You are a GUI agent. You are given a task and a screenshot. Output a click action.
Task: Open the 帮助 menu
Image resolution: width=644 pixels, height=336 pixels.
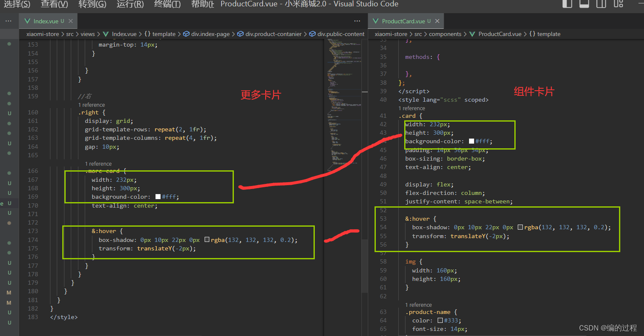(203, 4)
